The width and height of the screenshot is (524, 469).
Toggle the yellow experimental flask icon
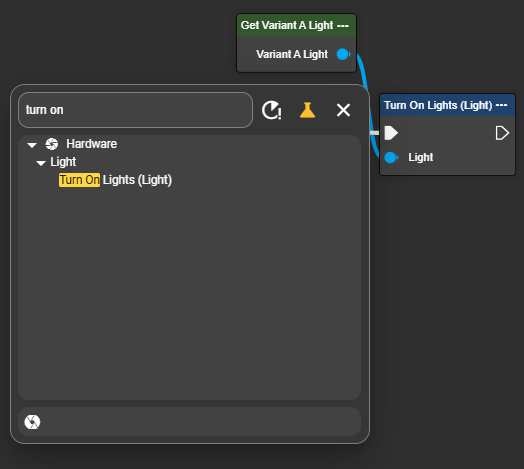[307, 110]
